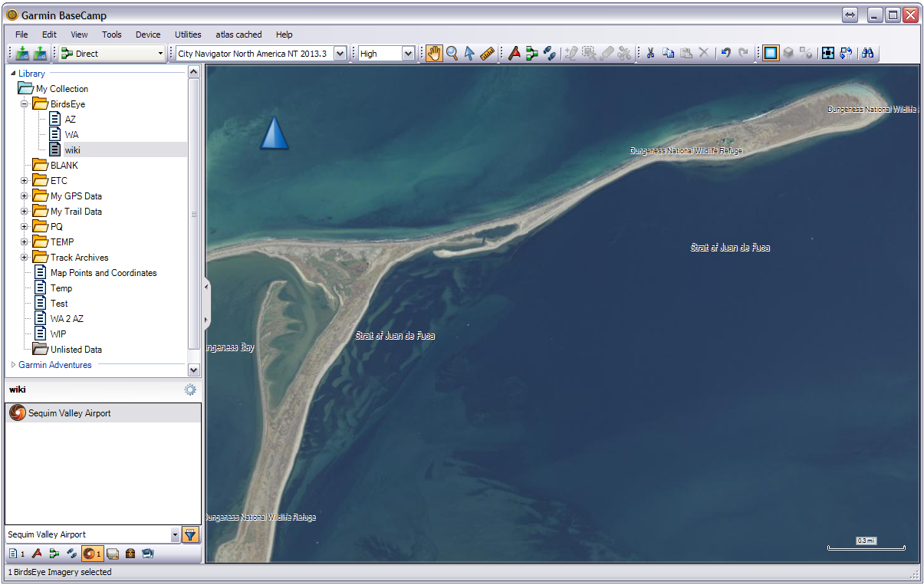The height and width of the screenshot is (585, 924).
Task: Click the Send to Device toolbar icon
Action: pyautogui.click(x=22, y=54)
